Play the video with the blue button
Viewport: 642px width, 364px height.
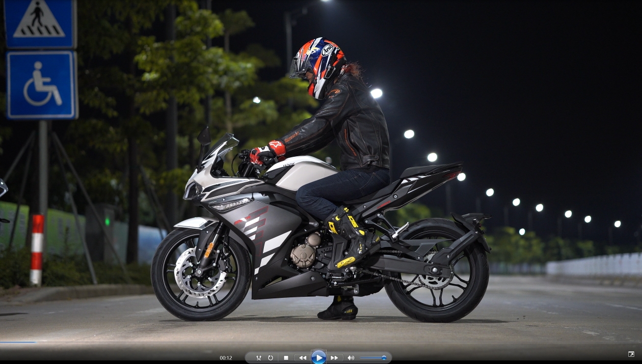pos(318,358)
